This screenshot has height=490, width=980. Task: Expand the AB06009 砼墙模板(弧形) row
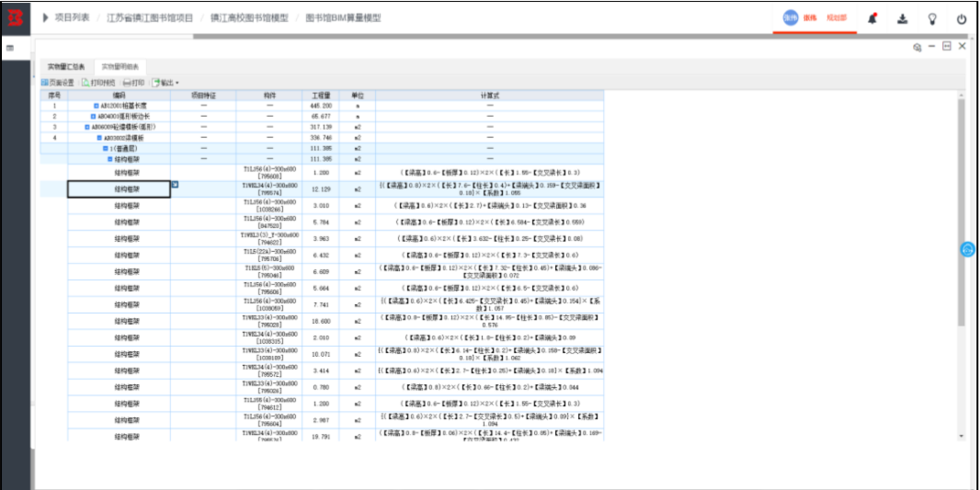click(x=86, y=127)
